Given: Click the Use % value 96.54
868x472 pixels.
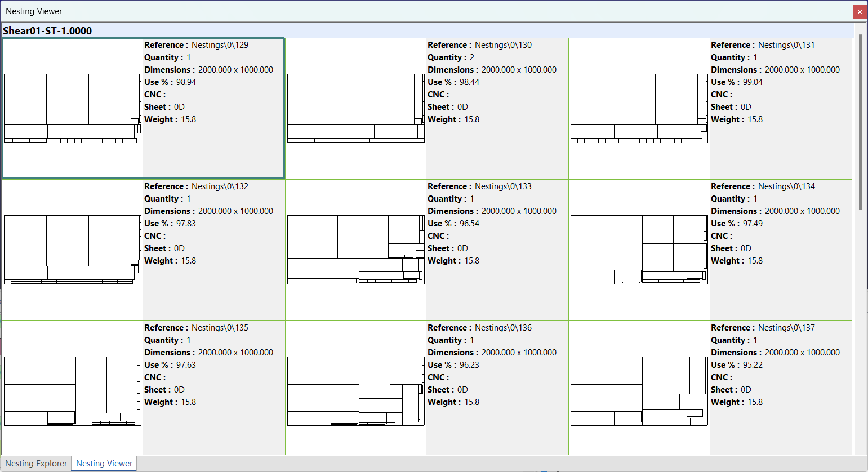Looking at the screenshot, I should (x=469, y=224).
